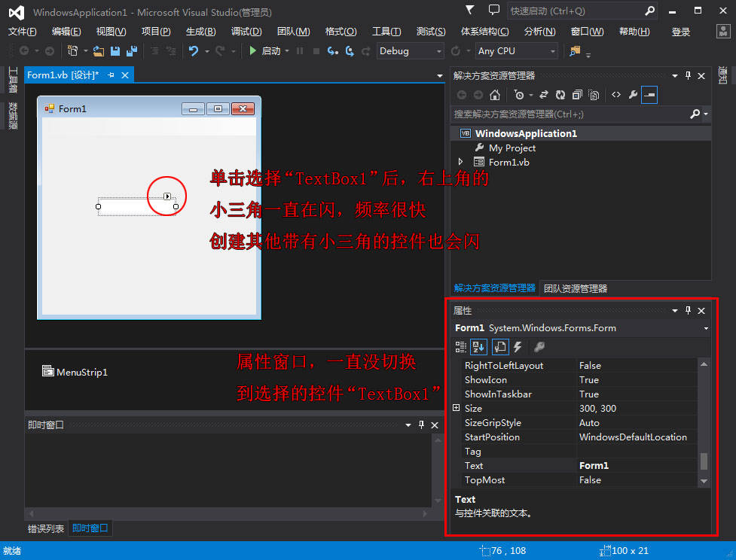Open project Properties wrench icon in Solution Explorer

pyautogui.click(x=633, y=95)
